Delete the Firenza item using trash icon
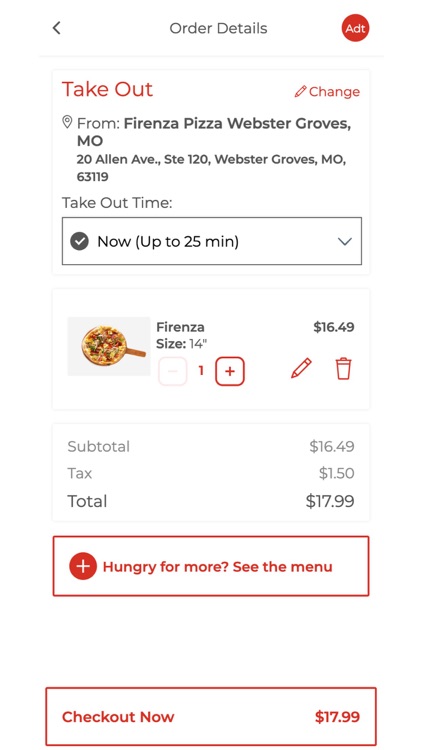 click(343, 369)
